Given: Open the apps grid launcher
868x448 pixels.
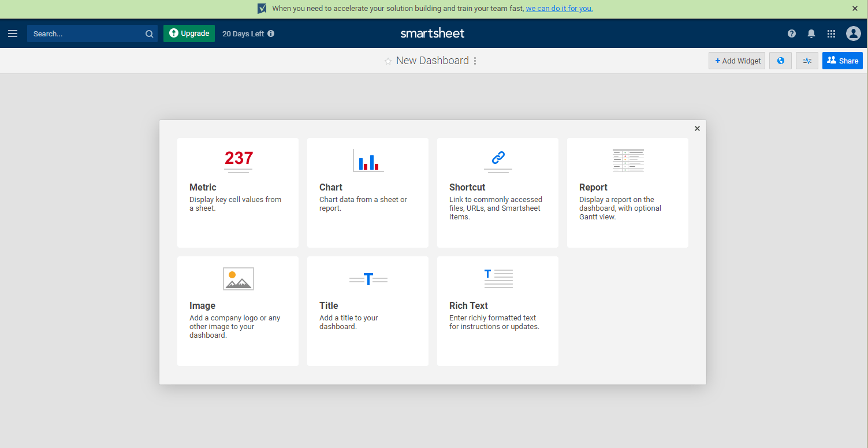Looking at the screenshot, I should pyautogui.click(x=832, y=34).
